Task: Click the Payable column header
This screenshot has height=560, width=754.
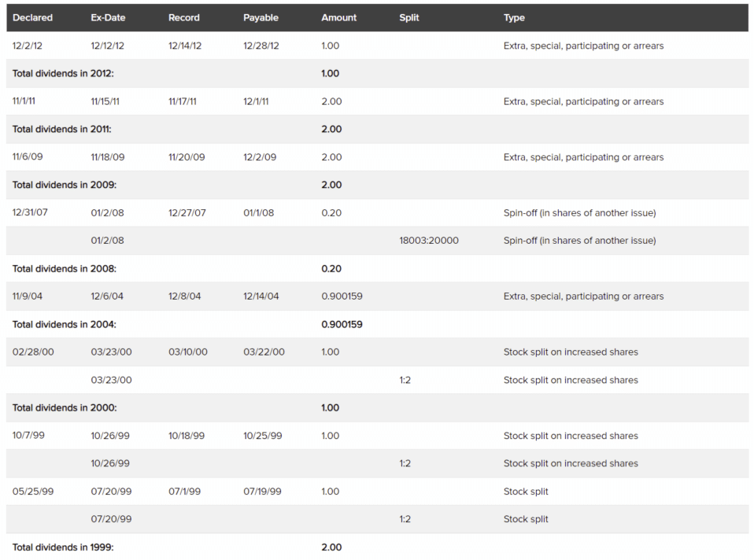Action: pos(261,17)
